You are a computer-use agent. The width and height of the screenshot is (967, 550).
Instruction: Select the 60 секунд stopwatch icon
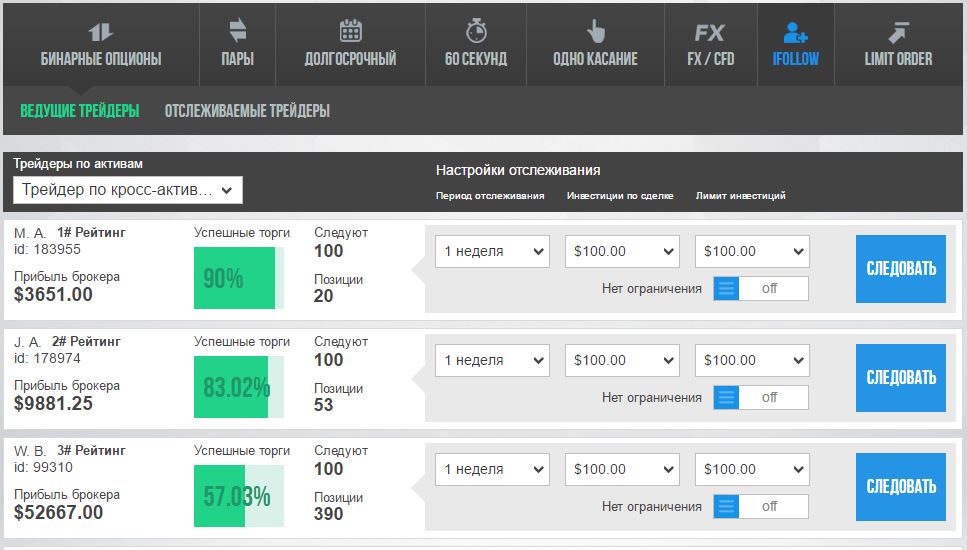476,30
